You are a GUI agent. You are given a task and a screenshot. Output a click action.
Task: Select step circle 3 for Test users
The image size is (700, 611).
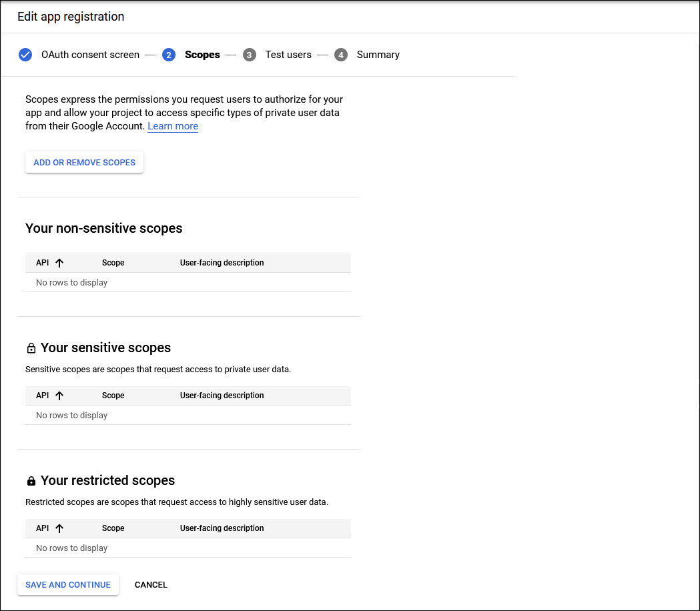click(249, 55)
